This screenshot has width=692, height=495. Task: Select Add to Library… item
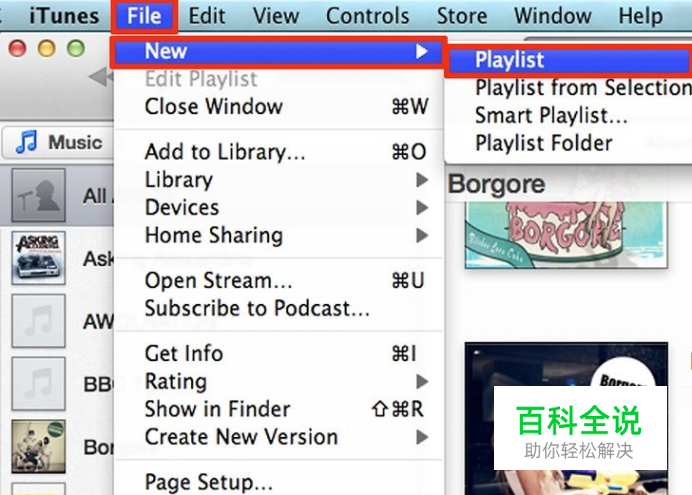point(278,152)
